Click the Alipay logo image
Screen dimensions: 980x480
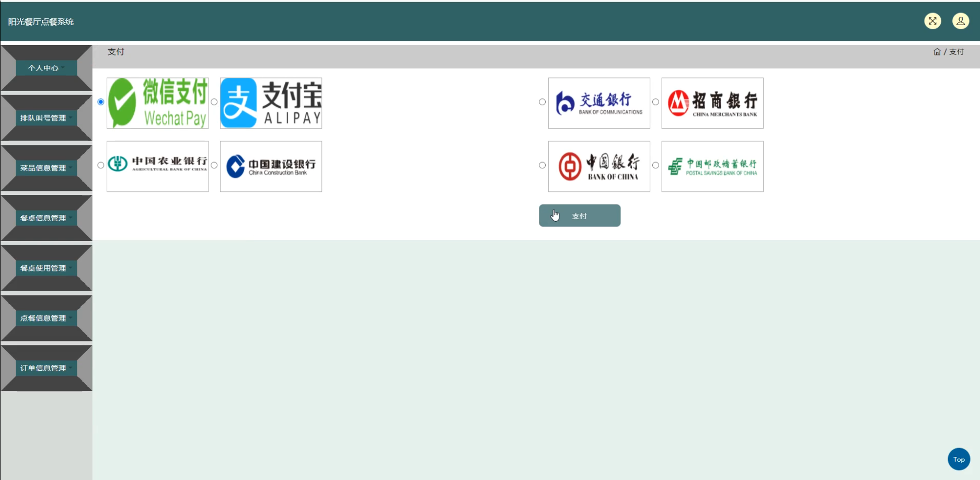pos(271,103)
